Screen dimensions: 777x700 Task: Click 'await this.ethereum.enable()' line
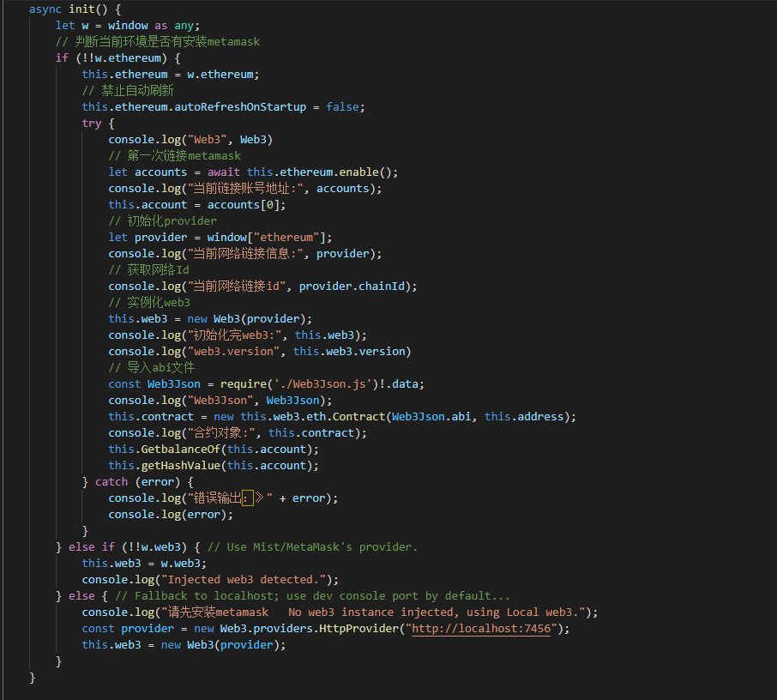tap(253, 172)
